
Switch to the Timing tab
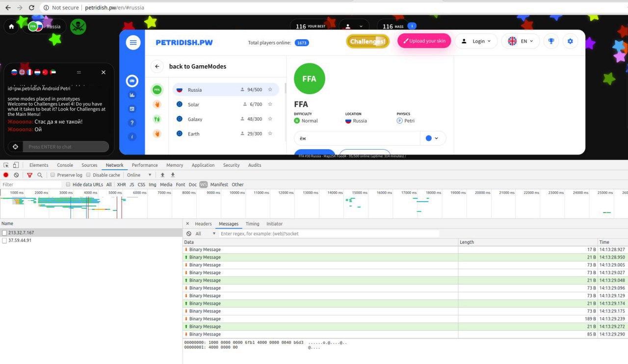pos(252,224)
